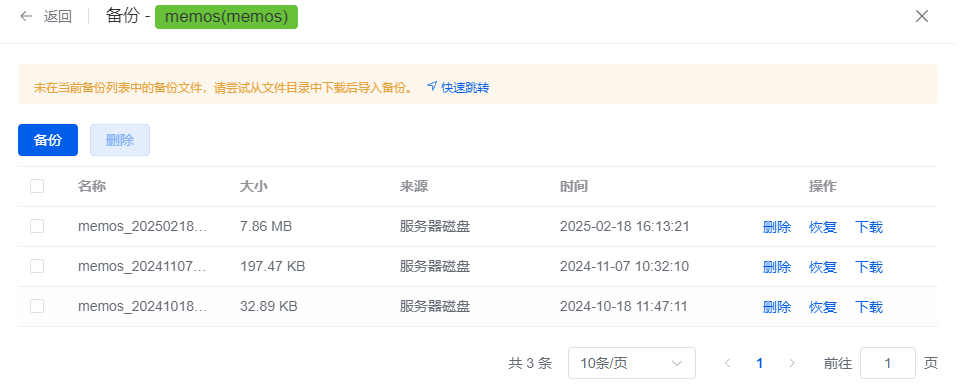Image resolution: width=966 pixels, height=392 pixels.
Task: Download the 2024-10-18 backup
Action: (x=869, y=307)
